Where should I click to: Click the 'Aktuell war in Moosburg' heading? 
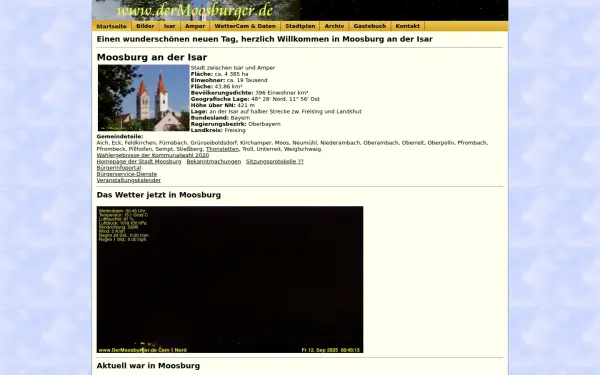tap(148, 365)
